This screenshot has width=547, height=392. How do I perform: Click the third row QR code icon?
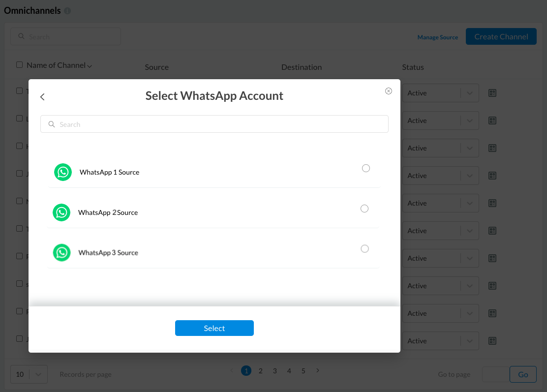(492, 148)
